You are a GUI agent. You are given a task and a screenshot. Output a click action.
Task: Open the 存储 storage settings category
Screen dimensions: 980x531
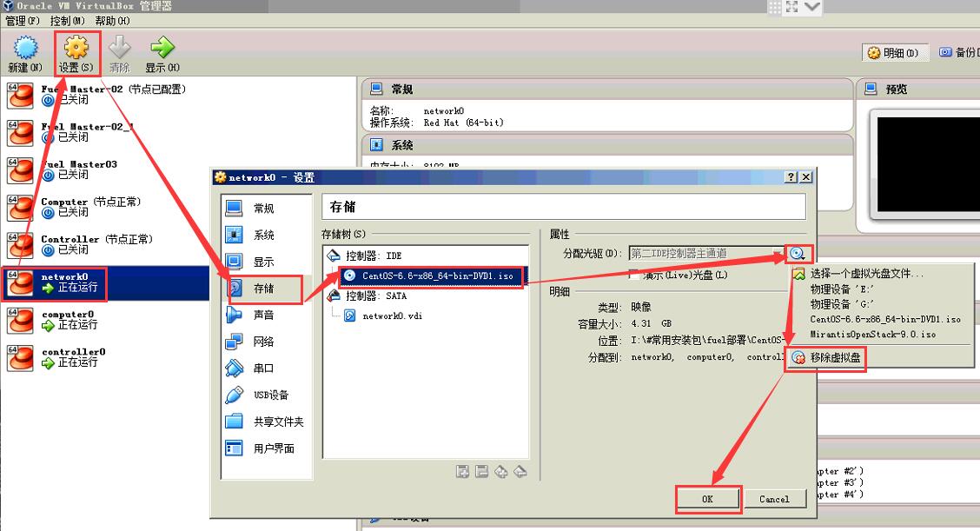267,289
